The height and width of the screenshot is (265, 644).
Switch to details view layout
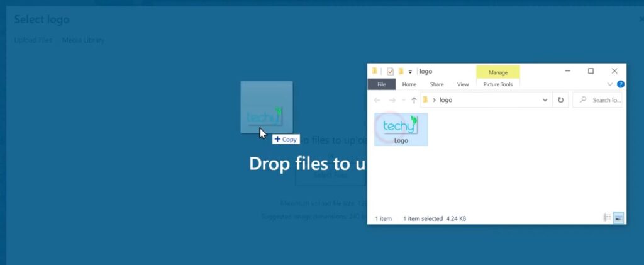click(x=607, y=218)
